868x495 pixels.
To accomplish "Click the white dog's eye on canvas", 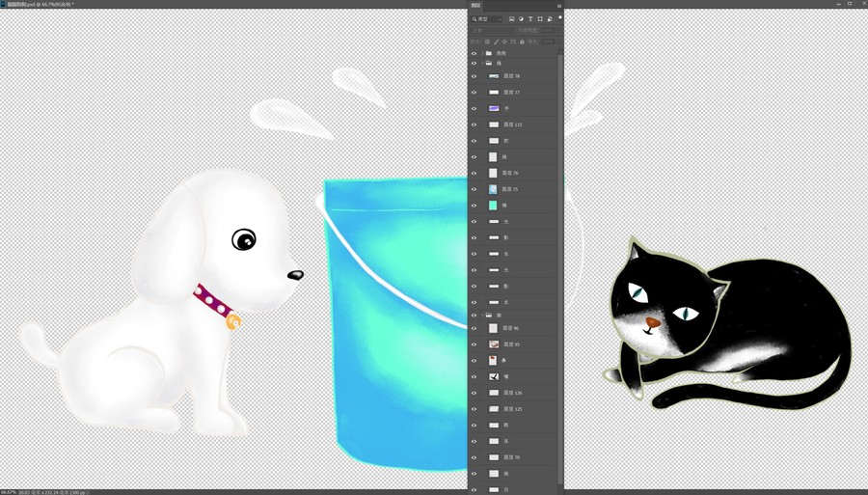I will (244, 239).
